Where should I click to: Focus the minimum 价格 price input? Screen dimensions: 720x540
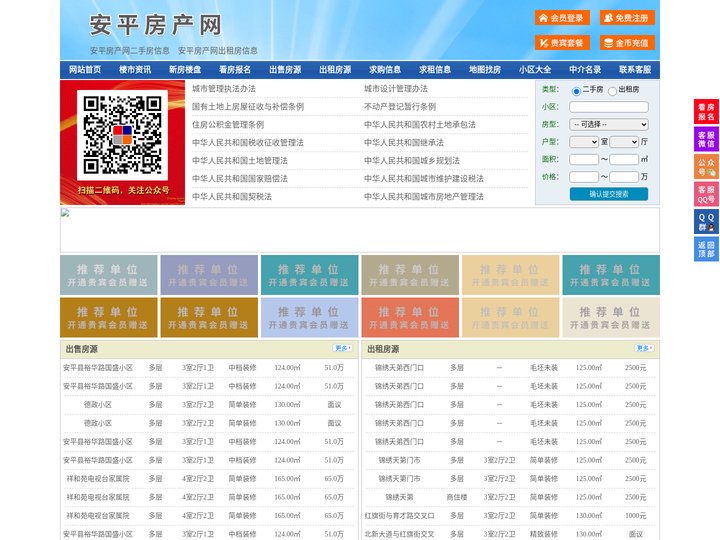coord(584,177)
